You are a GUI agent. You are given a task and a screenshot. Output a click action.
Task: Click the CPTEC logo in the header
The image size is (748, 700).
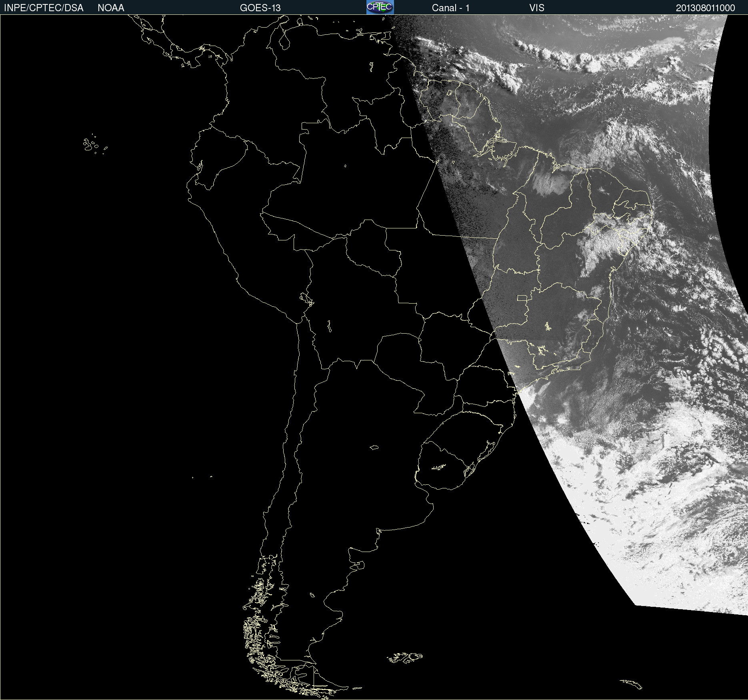[380, 7]
